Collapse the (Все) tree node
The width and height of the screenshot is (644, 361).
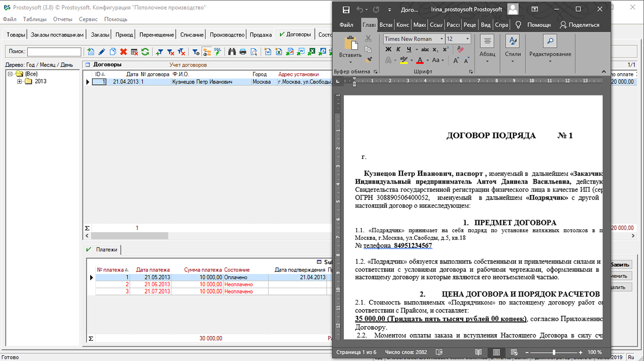10,74
